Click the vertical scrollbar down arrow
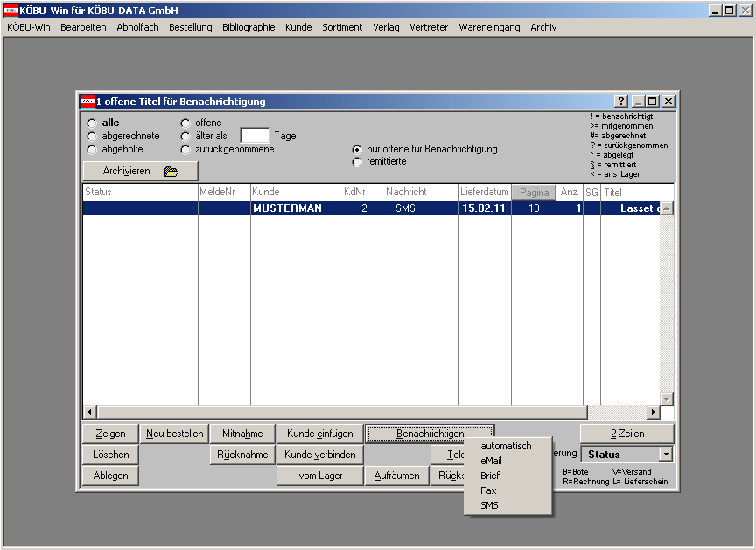 (x=667, y=399)
